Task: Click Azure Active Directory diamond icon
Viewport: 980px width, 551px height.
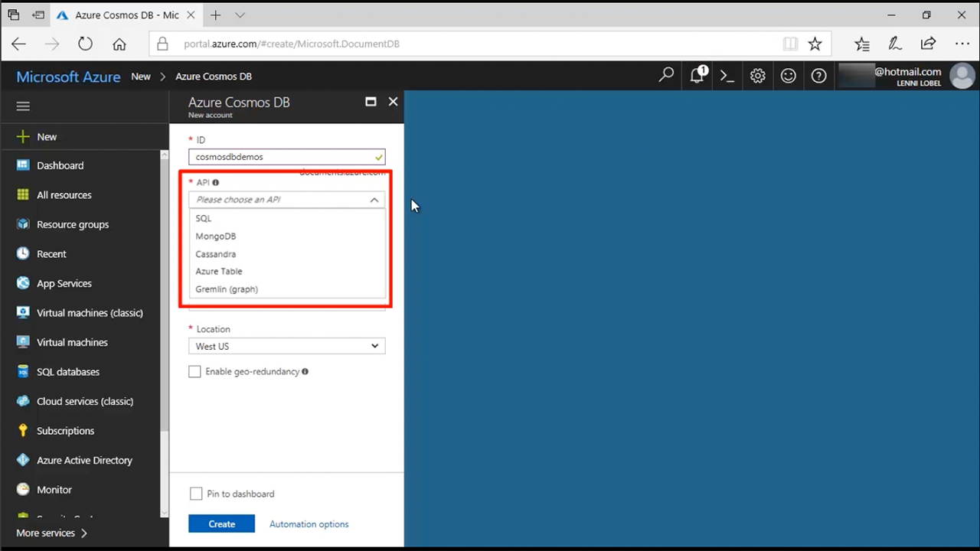Action: point(23,460)
